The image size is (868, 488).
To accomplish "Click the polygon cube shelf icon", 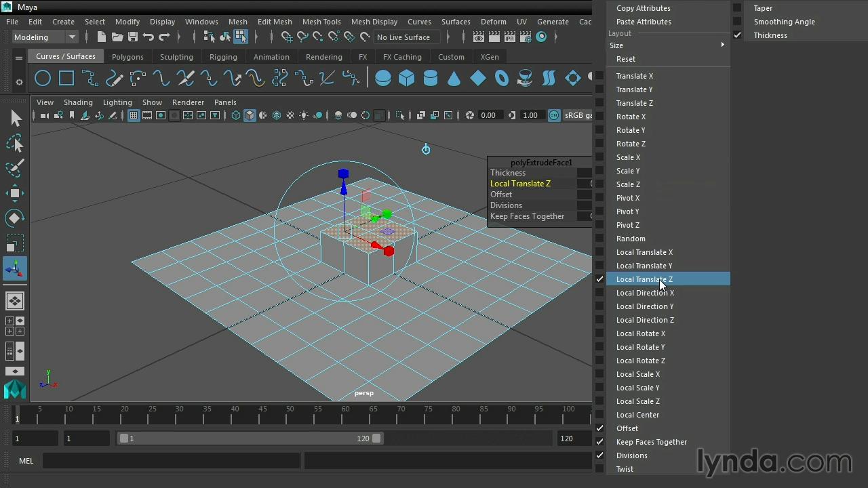I will point(406,79).
